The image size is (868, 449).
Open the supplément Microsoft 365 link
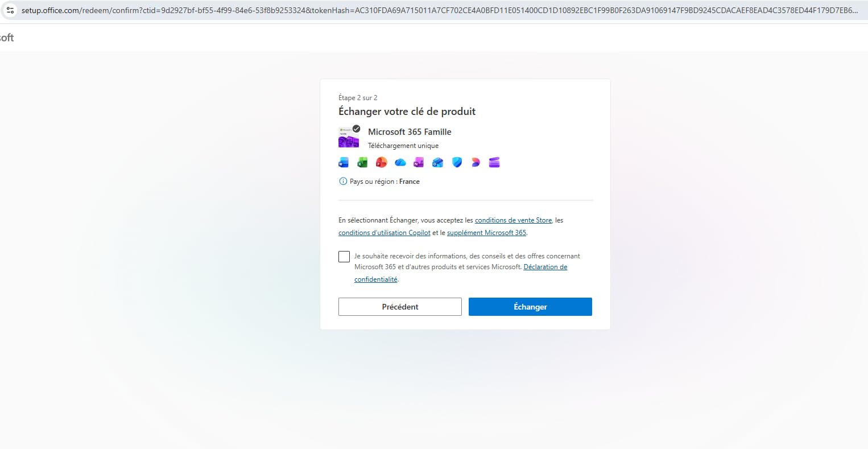click(486, 233)
